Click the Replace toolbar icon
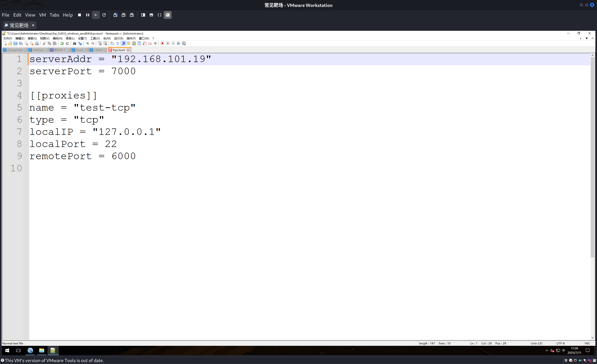 click(x=80, y=43)
